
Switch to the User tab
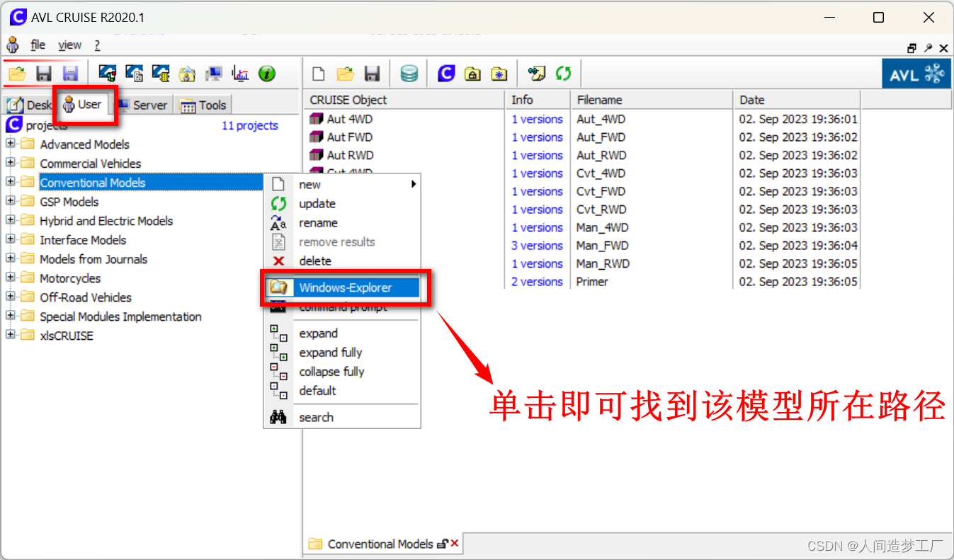point(83,104)
